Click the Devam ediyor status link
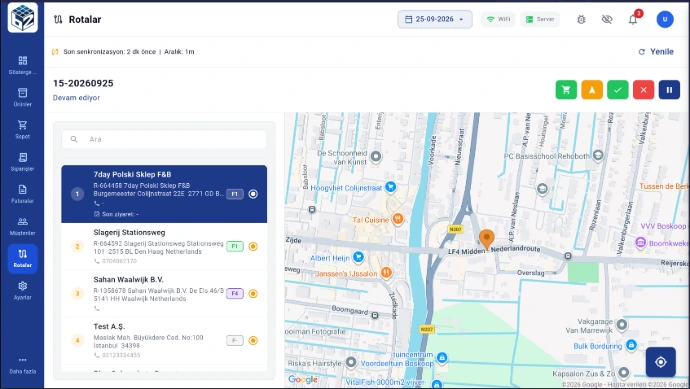The height and width of the screenshot is (389, 690). click(76, 98)
